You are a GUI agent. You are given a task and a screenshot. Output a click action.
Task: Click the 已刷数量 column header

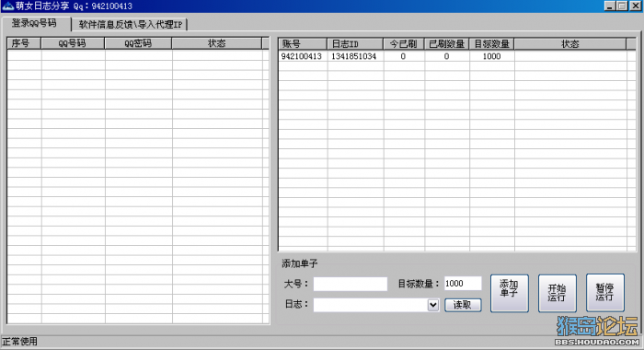(446, 44)
